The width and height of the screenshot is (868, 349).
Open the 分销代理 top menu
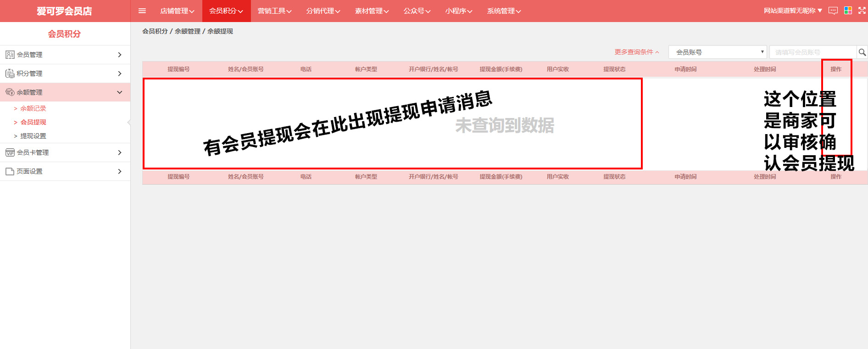[323, 11]
